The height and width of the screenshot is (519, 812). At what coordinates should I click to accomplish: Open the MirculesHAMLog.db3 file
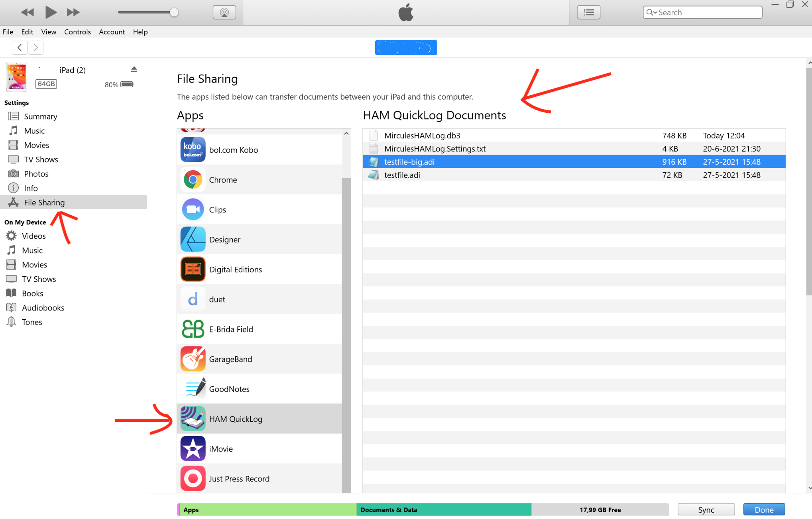pyautogui.click(x=423, y=135)
